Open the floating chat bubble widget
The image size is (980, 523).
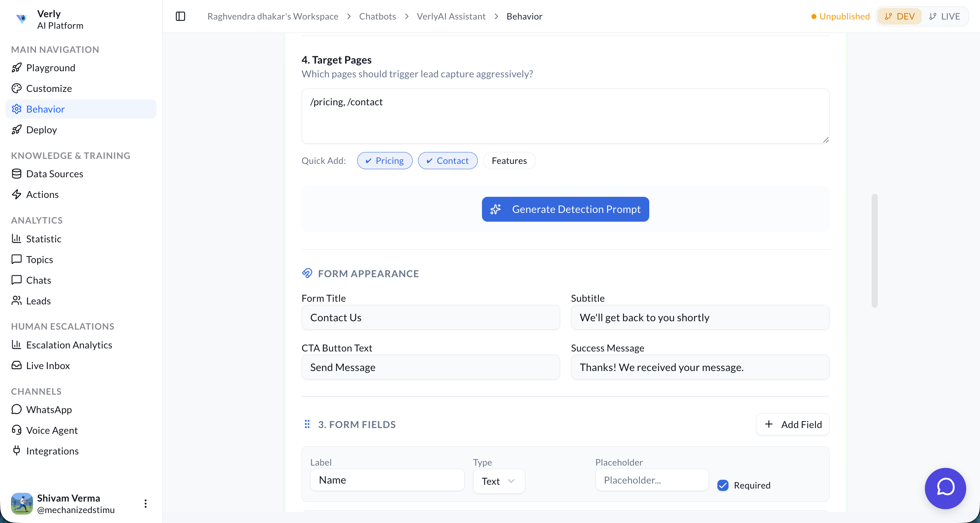coord(945,488)
